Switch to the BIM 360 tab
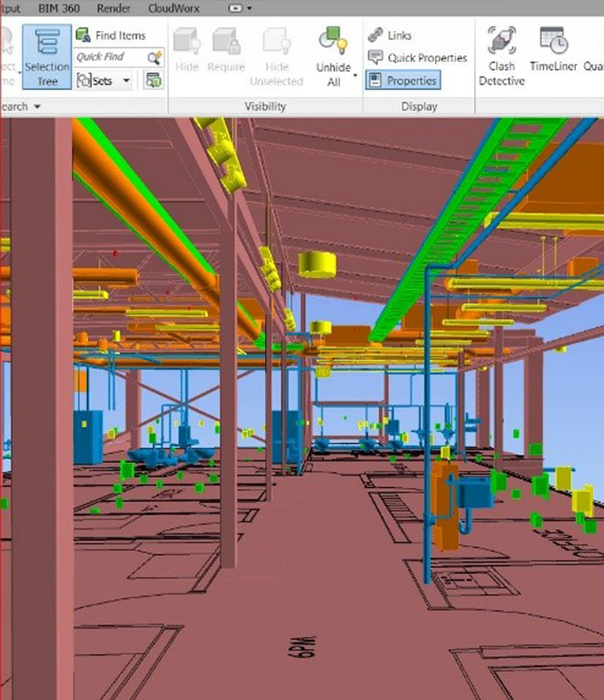The width and height of the screenshot is (604, 700). tap(58, 7)
